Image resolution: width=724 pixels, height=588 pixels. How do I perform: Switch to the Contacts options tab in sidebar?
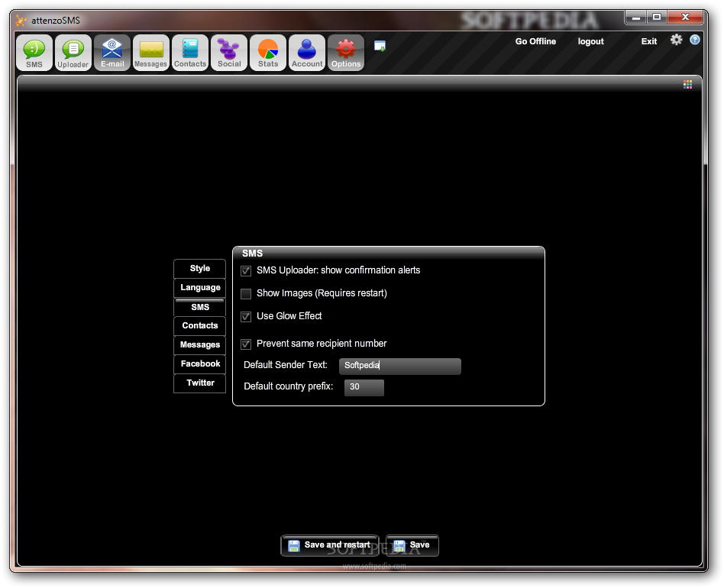tap(199, 326)
